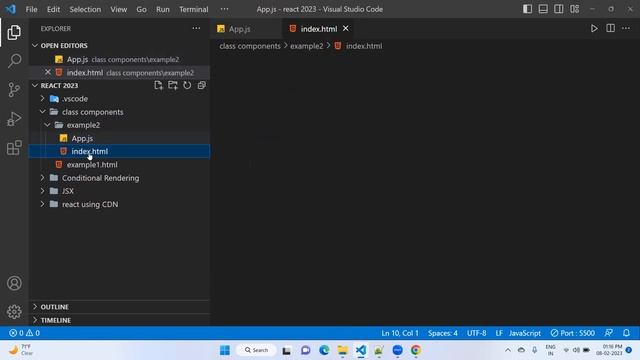Open Google Chrome from taskbar

[416, 350]
